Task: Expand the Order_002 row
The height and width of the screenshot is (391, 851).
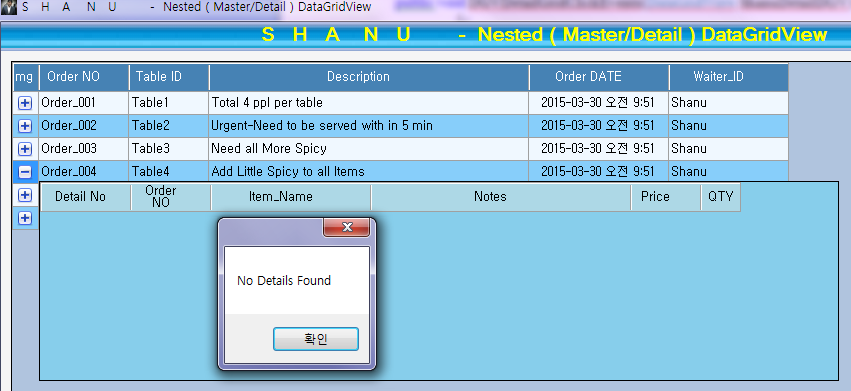Action: click(25, 126)
